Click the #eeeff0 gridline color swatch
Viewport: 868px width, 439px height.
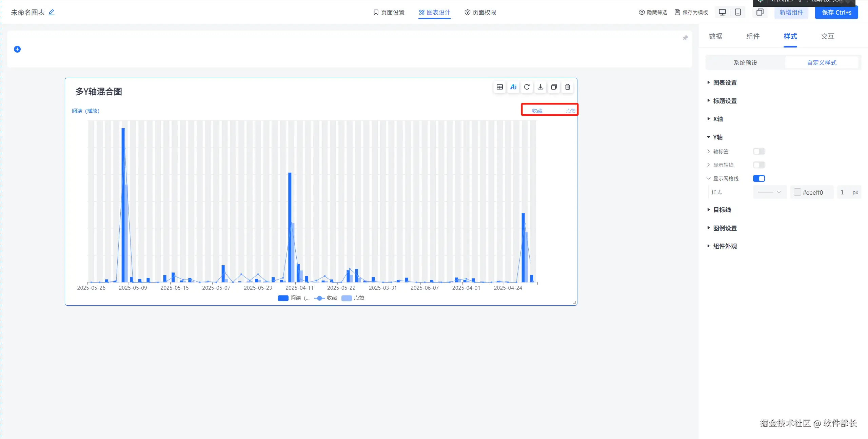point(797,192)
